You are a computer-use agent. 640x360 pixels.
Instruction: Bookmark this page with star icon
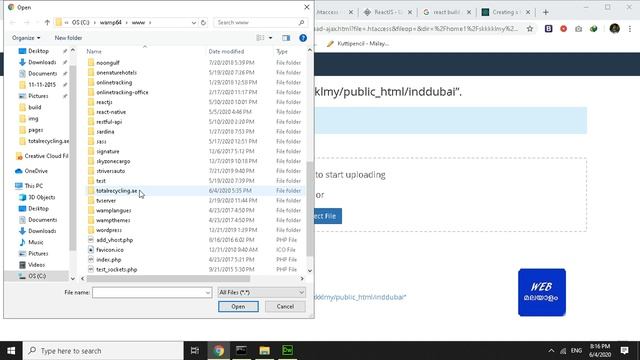point(530,29)
